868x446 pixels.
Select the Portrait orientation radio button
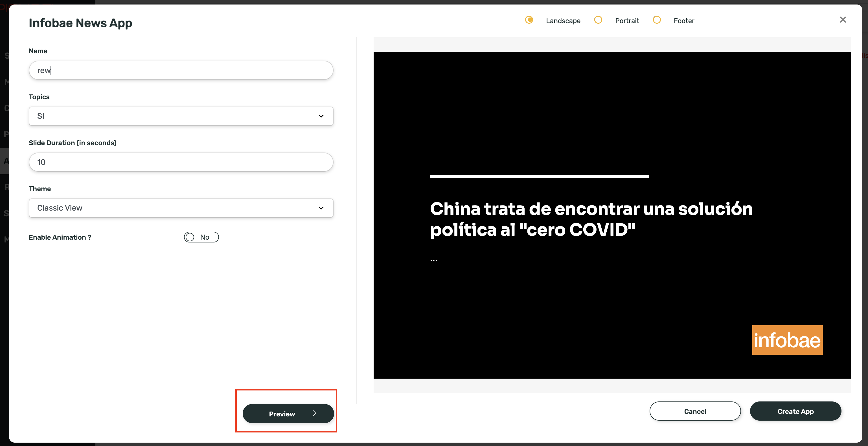pyautogui.click(x=598, y=20)
